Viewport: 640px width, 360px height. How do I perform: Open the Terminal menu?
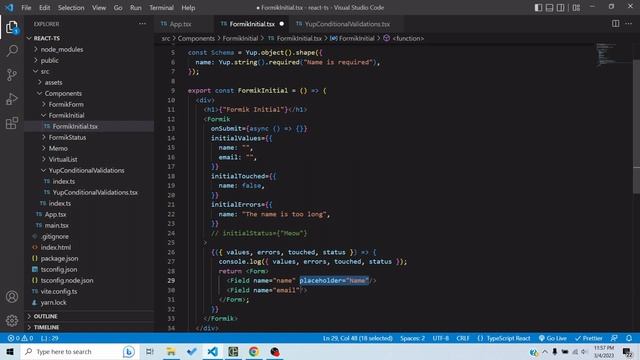(x=161, y=7)
